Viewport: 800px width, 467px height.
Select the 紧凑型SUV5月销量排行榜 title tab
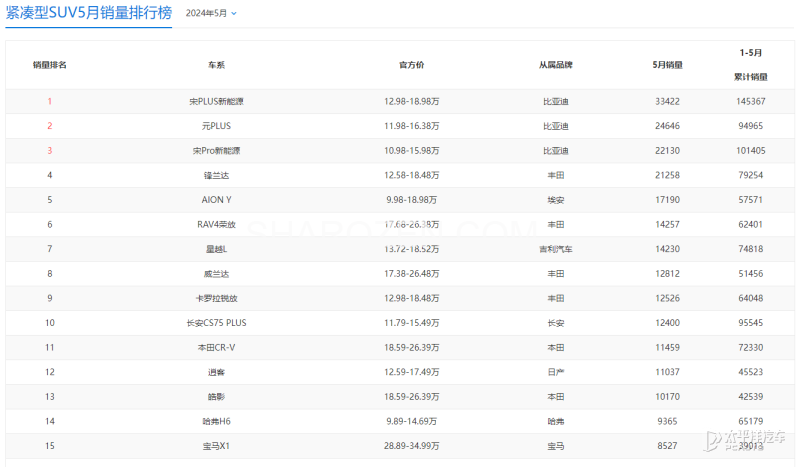(89, 14)
